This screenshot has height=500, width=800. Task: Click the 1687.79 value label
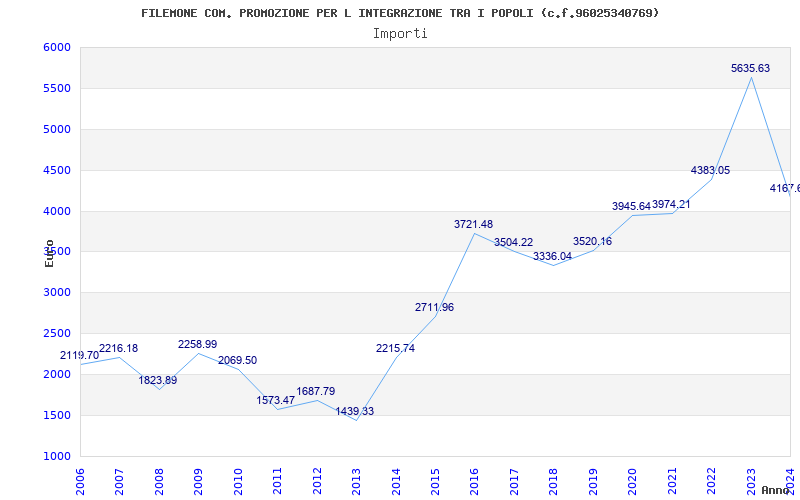[x=316, y=391]
